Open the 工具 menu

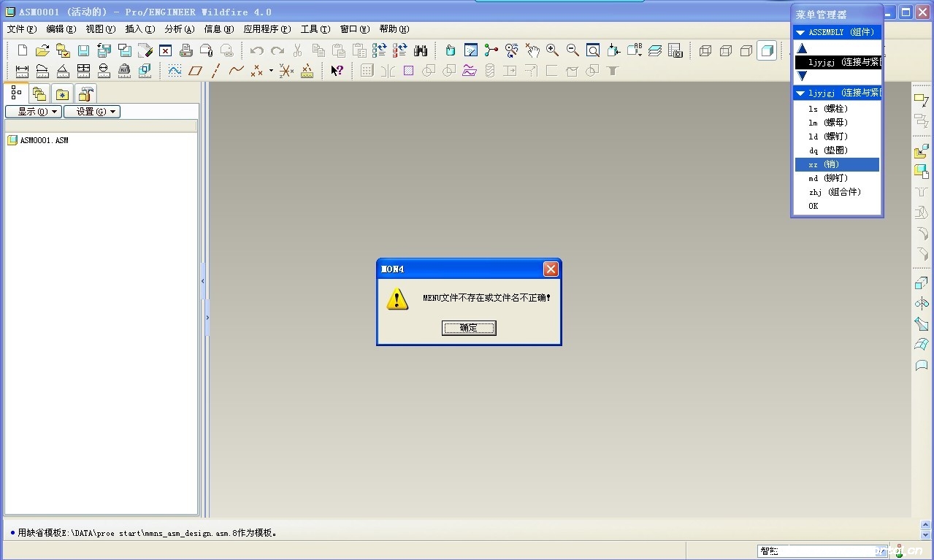[x=315, y=29]
